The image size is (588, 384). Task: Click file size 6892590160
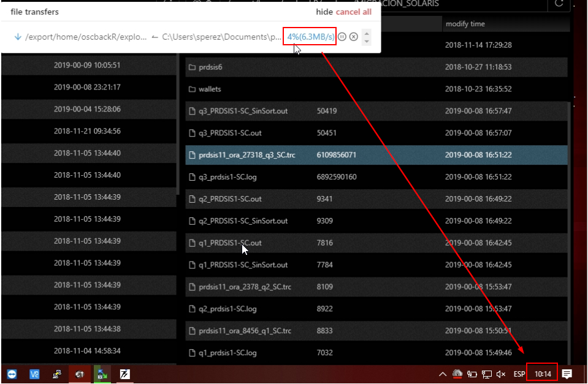[337, 177]
